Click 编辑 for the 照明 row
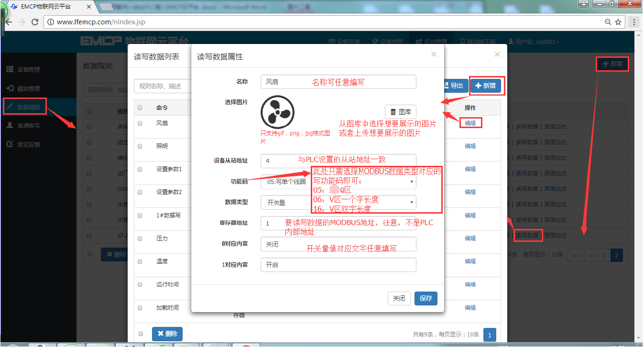 click(x=470, y=146)
